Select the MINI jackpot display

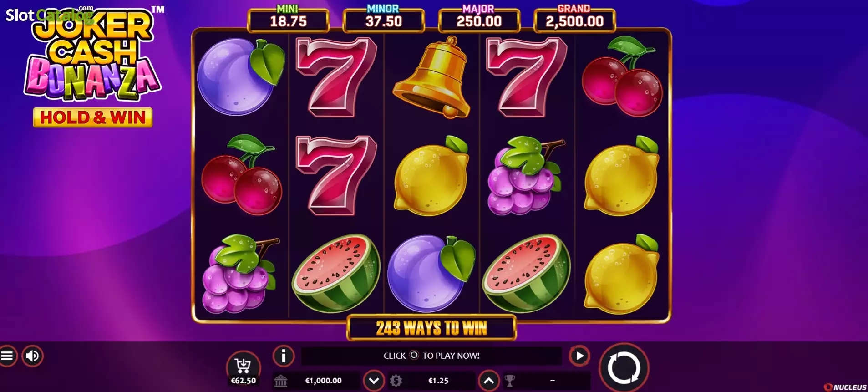pyautogui.click(x=288, y=19)
